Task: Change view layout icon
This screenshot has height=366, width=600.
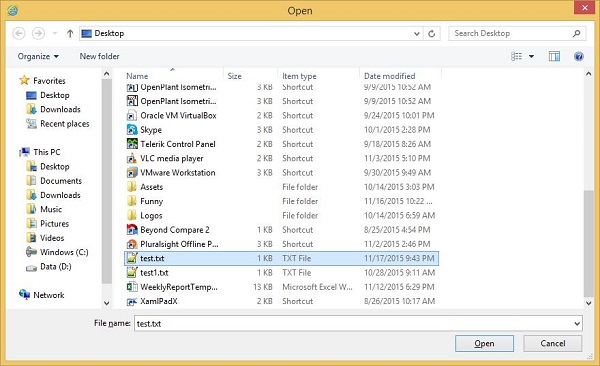Action: tap(516, 56)
